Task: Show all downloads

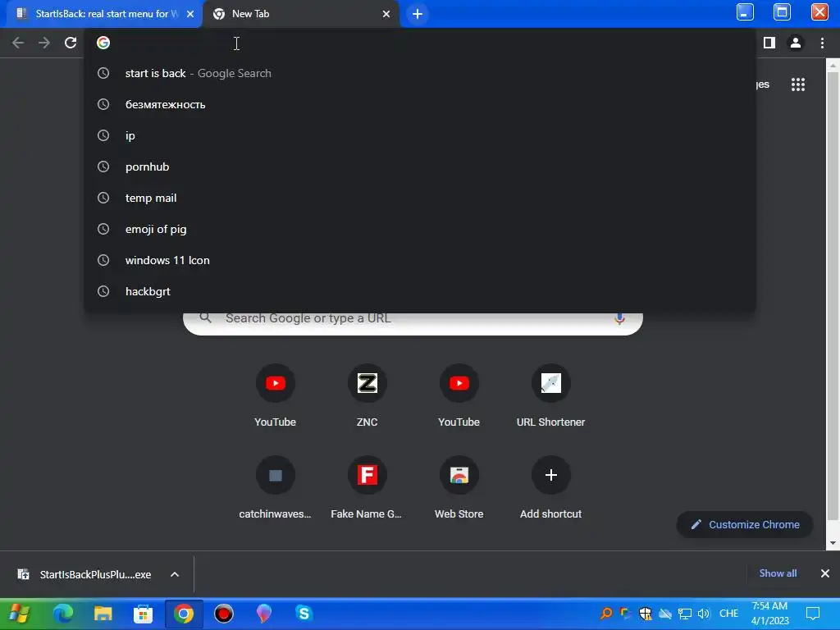Action: 778,573
